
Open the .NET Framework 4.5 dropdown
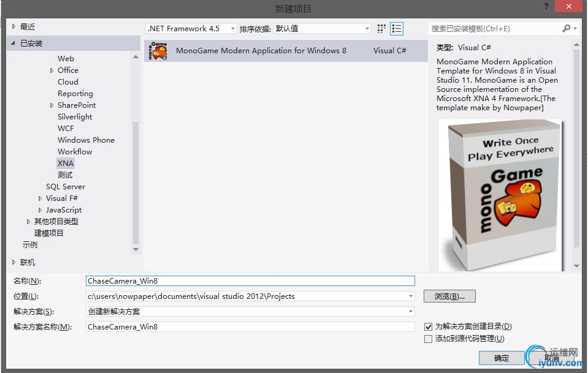pos(191,28)
